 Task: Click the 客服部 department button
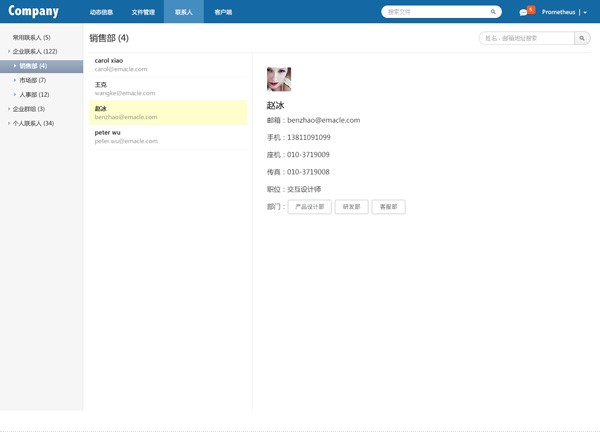(388, 207)
